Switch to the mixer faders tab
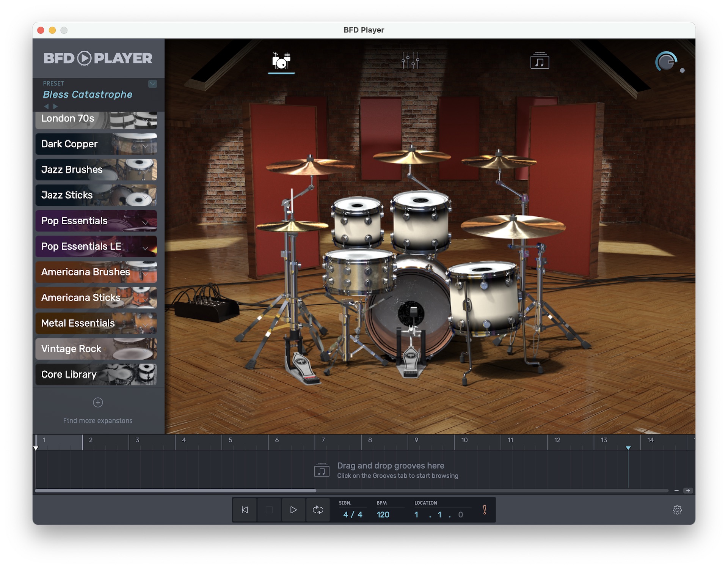 pyautogui.click(x=410, y=61)
